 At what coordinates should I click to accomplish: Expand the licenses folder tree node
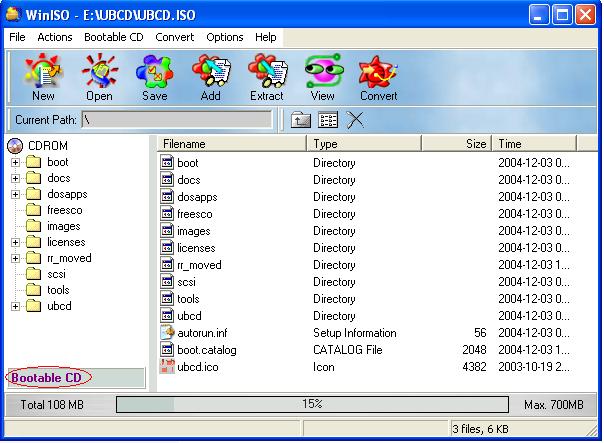[16, 242]
